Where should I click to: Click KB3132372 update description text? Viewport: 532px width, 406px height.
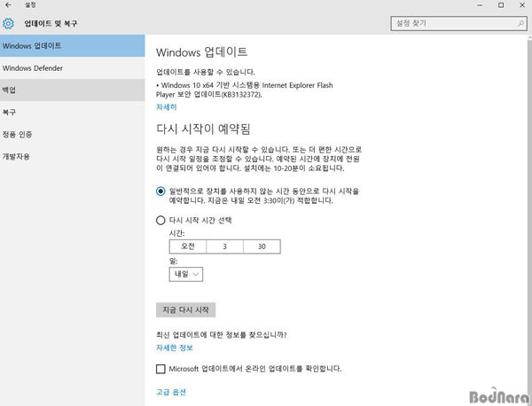[x=245, y=90]
